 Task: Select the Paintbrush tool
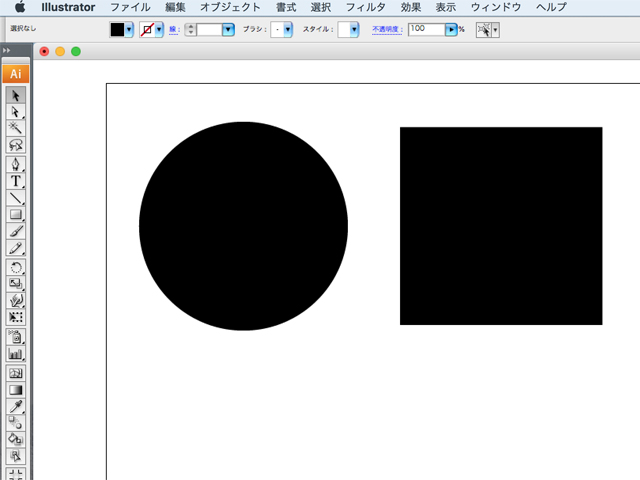pos(16,231)
